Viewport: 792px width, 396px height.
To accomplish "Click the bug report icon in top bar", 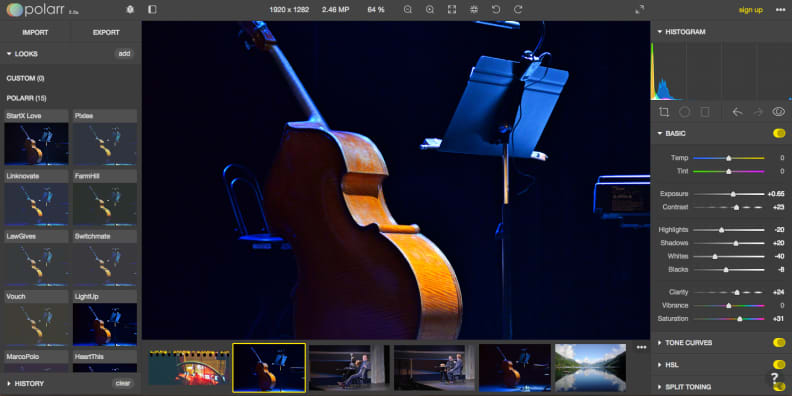I will 130,10.
